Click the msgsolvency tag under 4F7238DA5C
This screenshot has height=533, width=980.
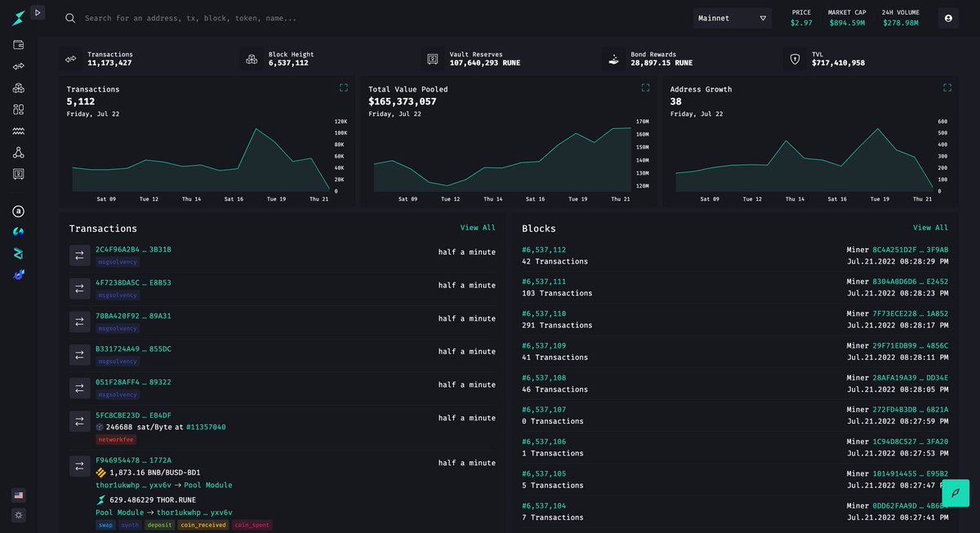tap(118, 295)
